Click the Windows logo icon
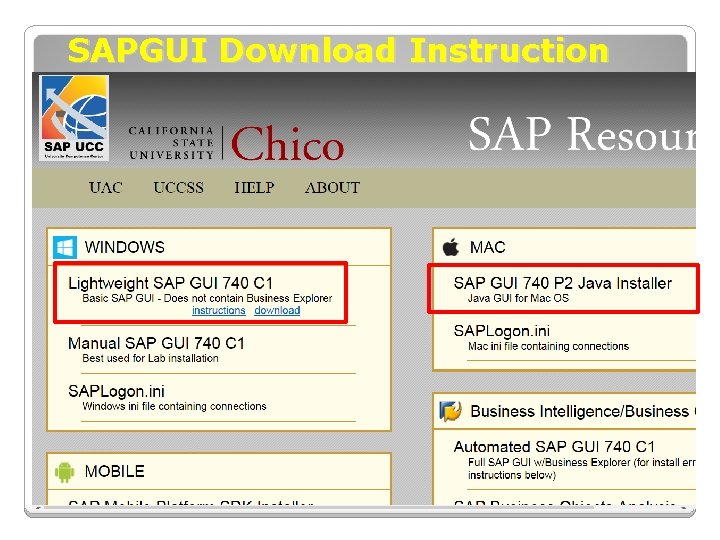 tap(65, 248)
